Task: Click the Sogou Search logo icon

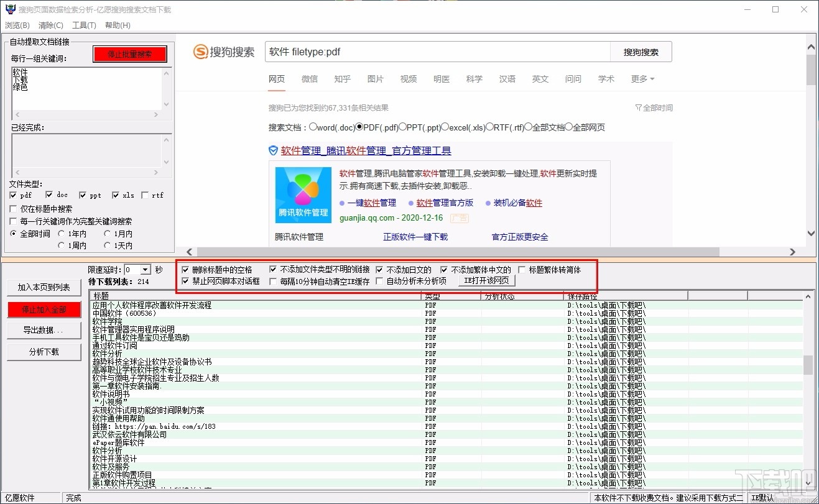Action: [201, 52]
